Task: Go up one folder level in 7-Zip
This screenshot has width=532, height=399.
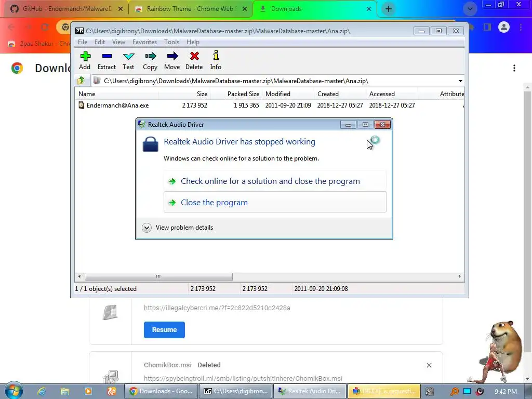Action: tap(81, 81)
